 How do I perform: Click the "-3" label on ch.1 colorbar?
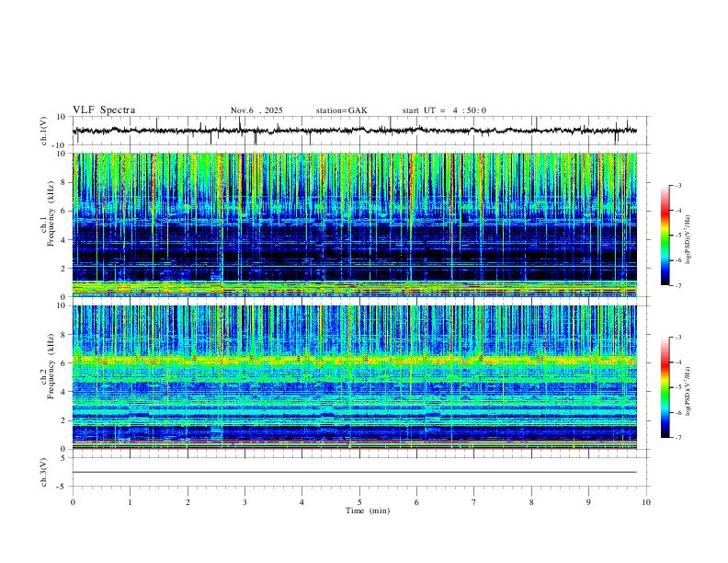(677, 185)
